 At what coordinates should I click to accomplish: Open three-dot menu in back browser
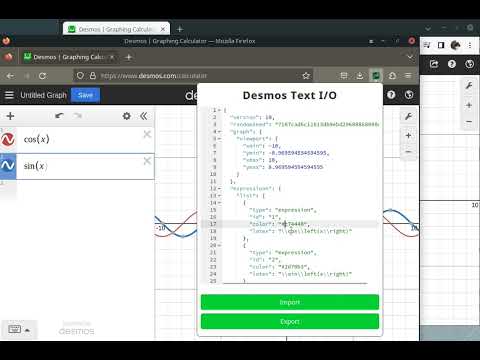(x=470, y=45)
